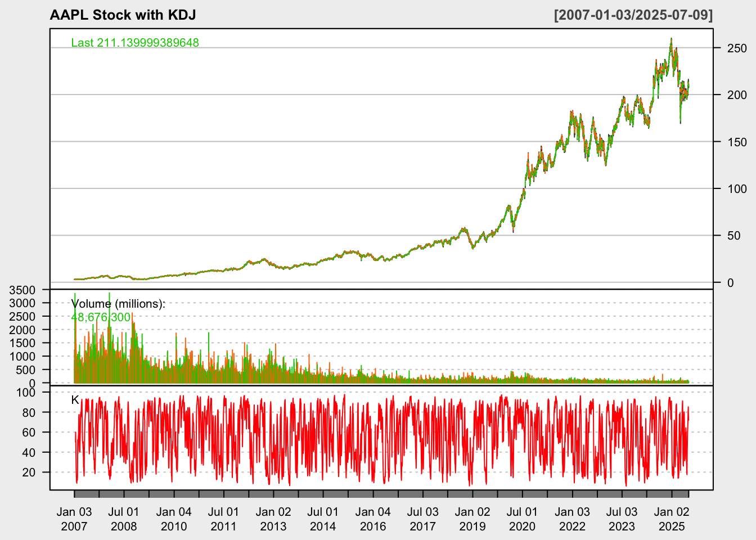Click the "Jul 03 2017" date label
The height and width of the screenshot is (540, 756).
(422, 519)
